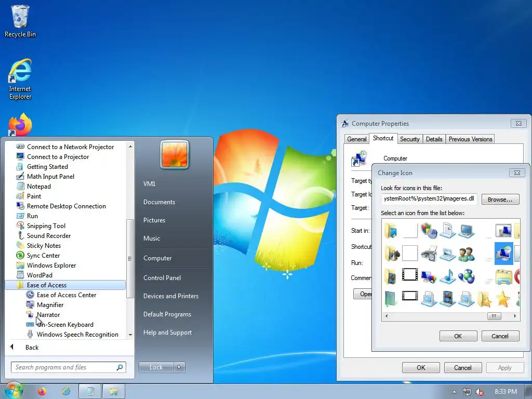Select the monitor with color palette icon
This screenshot has width=532, height=399.
[x=429, y=276]
